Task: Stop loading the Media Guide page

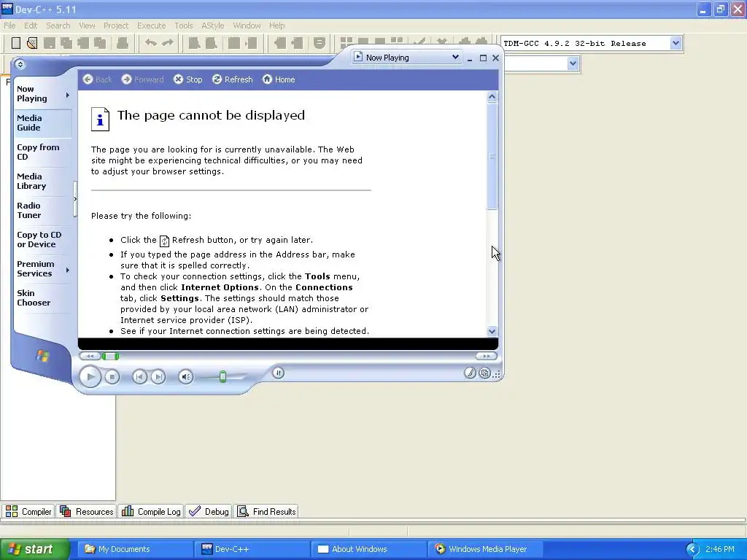Action: (x=187, y=79)
